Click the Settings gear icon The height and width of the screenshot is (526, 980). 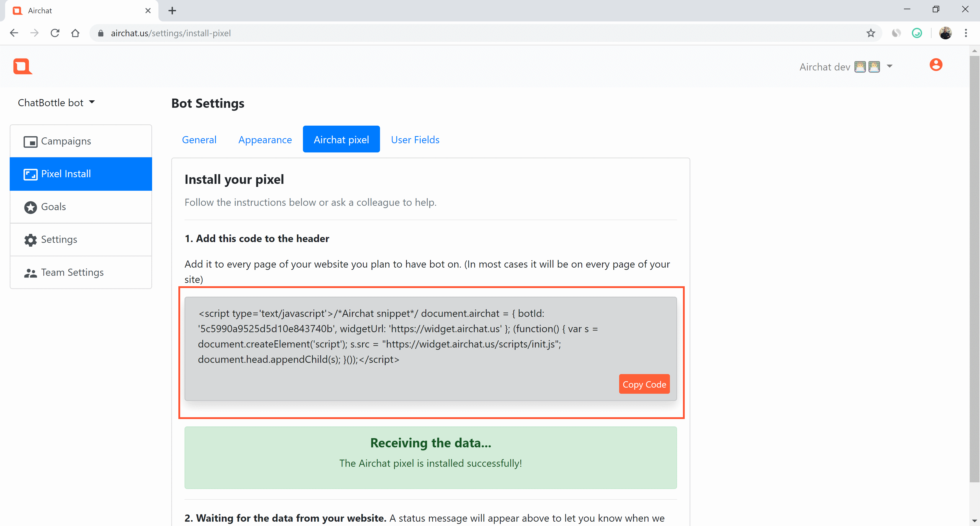click(x=30, y=240)
